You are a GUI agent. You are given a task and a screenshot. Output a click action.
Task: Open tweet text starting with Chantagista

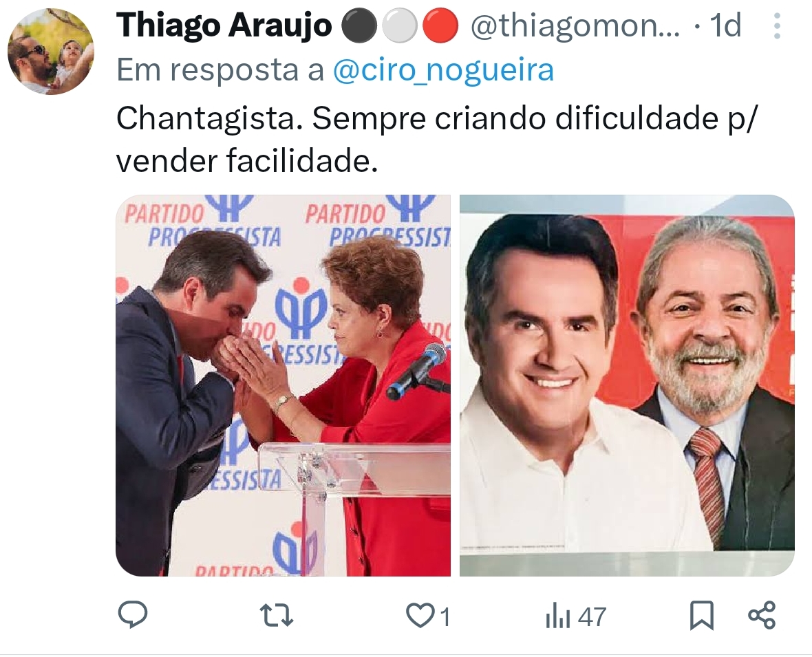pyautogui.click(x=436, y=140)
